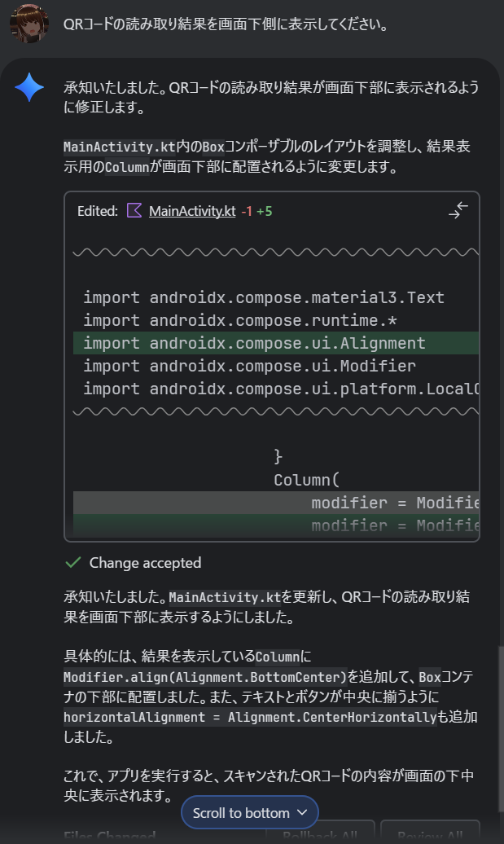Click the jump-to-file arrow icon on the card

(458, 209)
